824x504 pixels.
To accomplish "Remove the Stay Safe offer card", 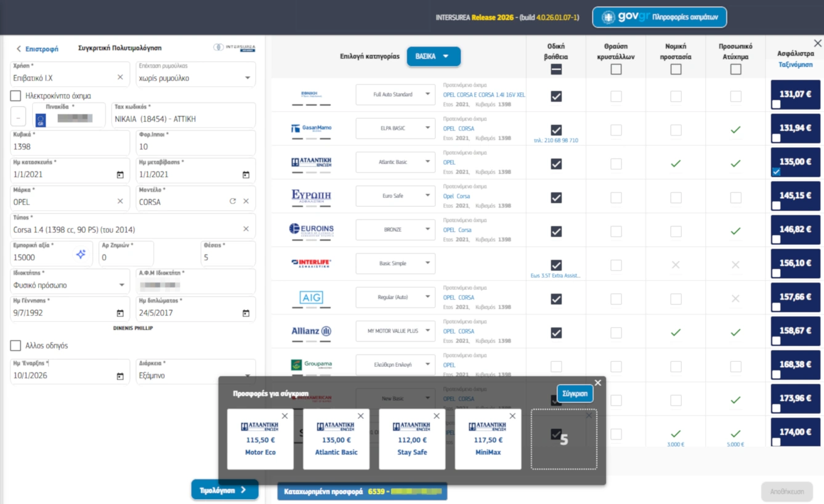I will click(437, 416).
